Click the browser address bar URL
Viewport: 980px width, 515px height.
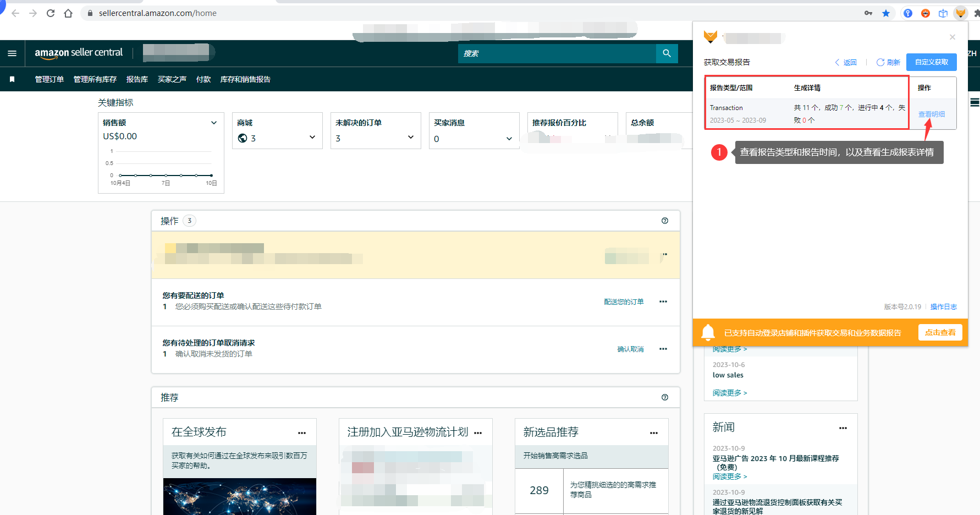point(158,13)
